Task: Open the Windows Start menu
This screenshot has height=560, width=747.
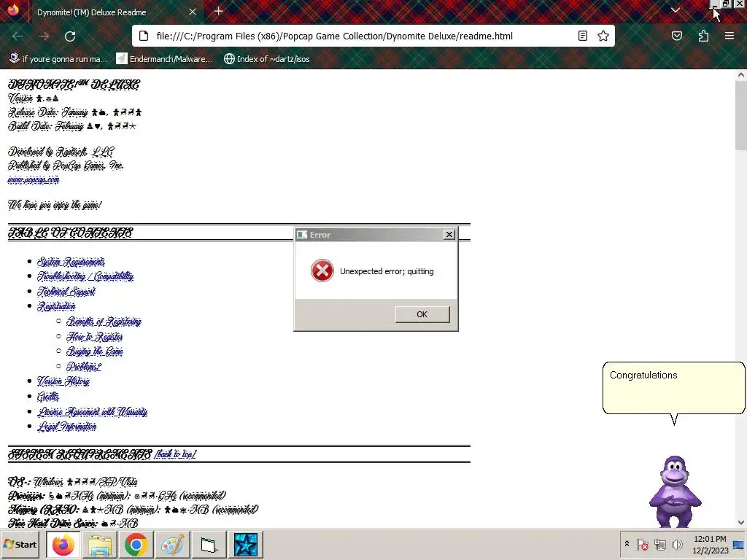Action: pos(20,544)
